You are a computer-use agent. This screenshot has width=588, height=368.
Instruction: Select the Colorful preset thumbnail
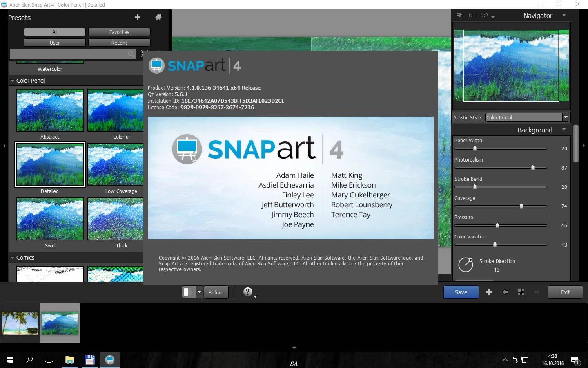click(x=116, y=110)
